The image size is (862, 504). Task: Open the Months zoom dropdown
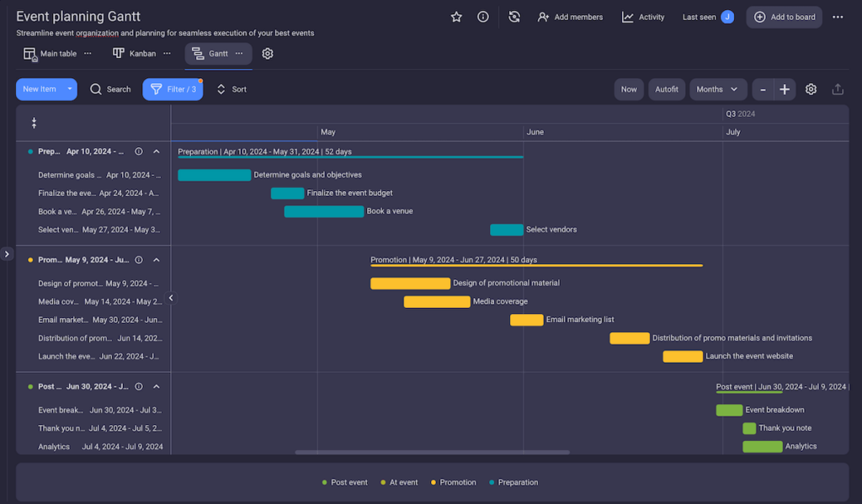(718, 88)
